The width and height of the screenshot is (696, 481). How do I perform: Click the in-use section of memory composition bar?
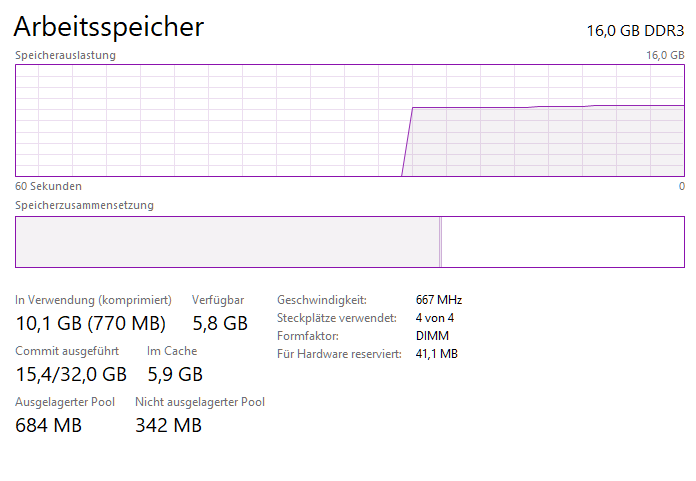[226, 241]
